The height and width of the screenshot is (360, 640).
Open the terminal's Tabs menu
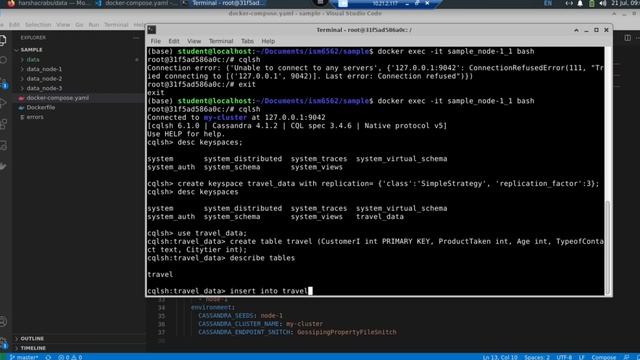247,41
